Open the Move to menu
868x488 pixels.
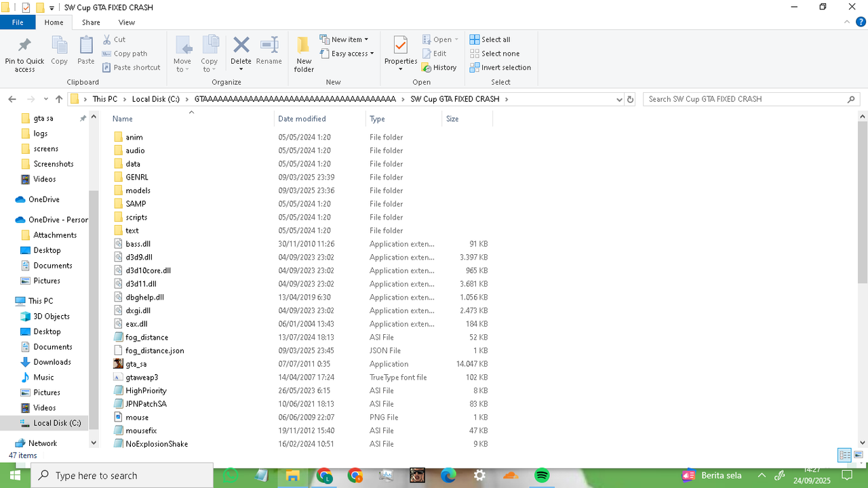click(182, 54)
